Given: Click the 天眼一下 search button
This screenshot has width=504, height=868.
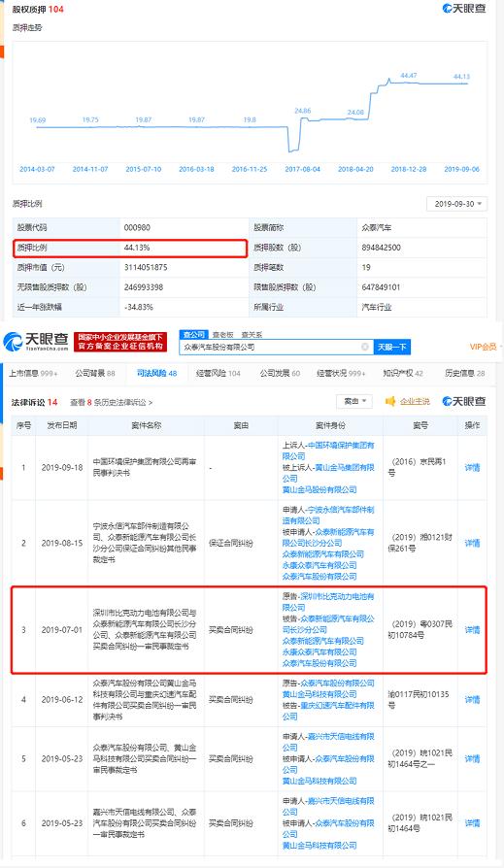Looking at the screenshot, I should pos(391,347).
